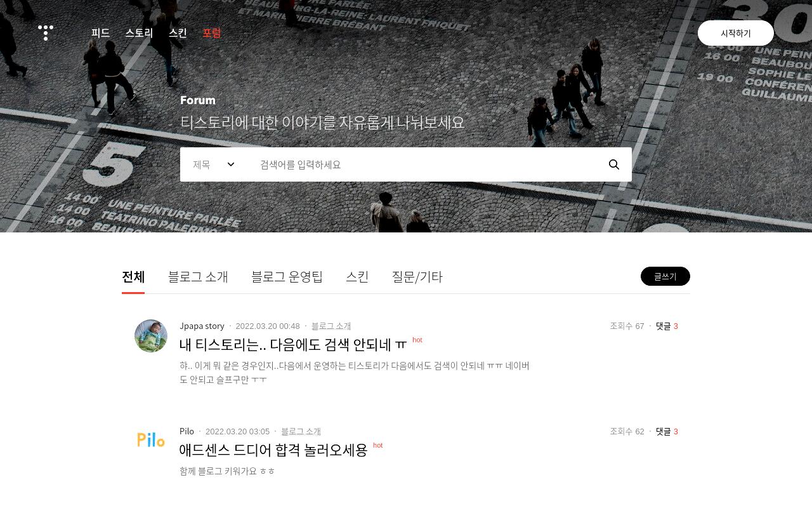Open 스토리 in top navigation
The height and width of the screenshot is (508, 812).
(x=139, y=33)
